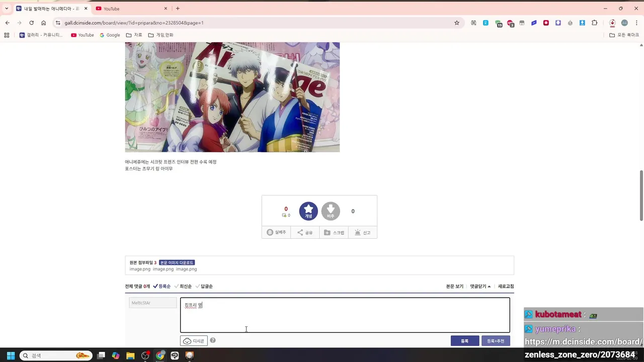644x362 pixels.
Task: Click the taskbar 검색 search box
Action: [x=56, y=355]
